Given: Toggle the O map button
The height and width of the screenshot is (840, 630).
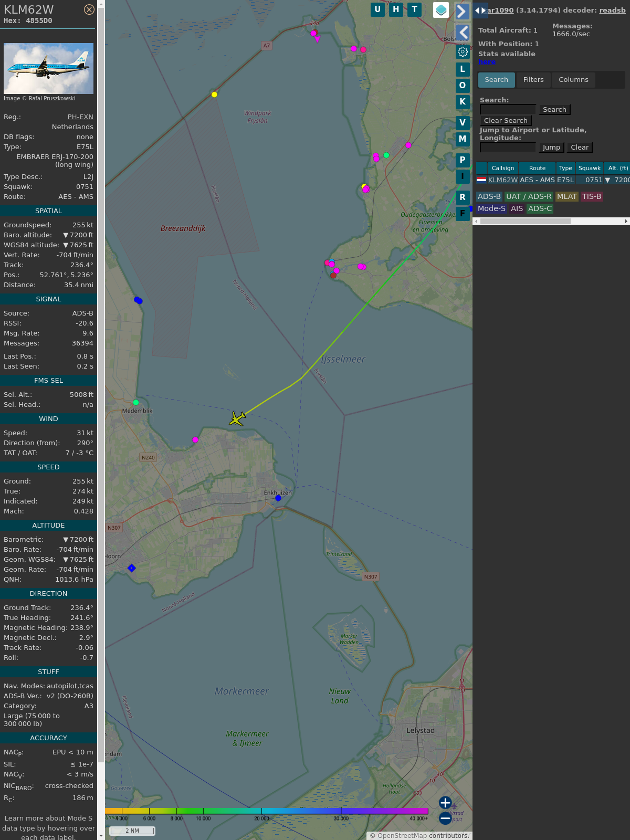Looking at the screenshot, I should tap(463, 85).
